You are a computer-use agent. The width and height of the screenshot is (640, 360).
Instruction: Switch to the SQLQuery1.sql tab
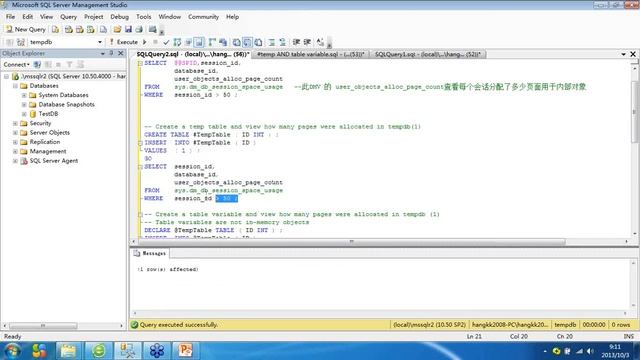[427, 54]
